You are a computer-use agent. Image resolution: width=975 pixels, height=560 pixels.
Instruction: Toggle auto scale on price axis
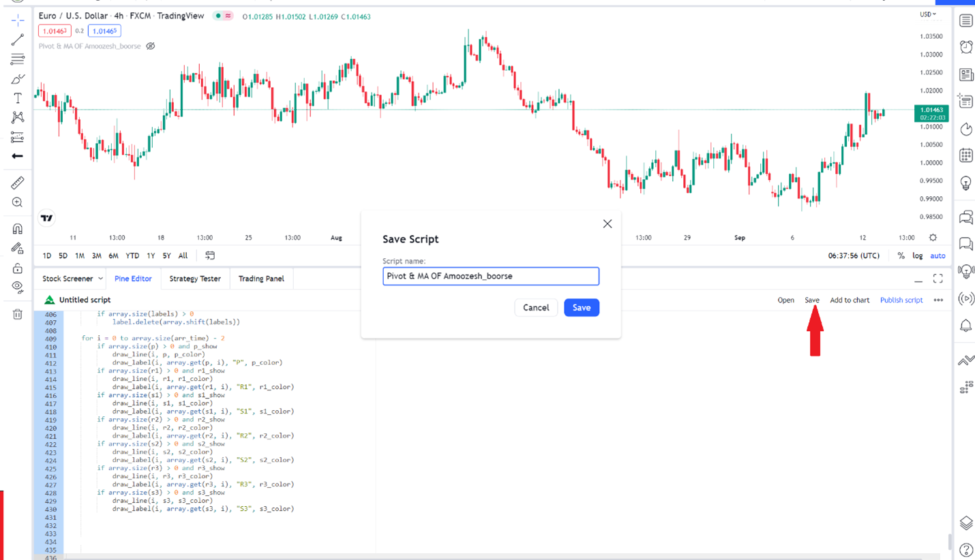point(938,255)
